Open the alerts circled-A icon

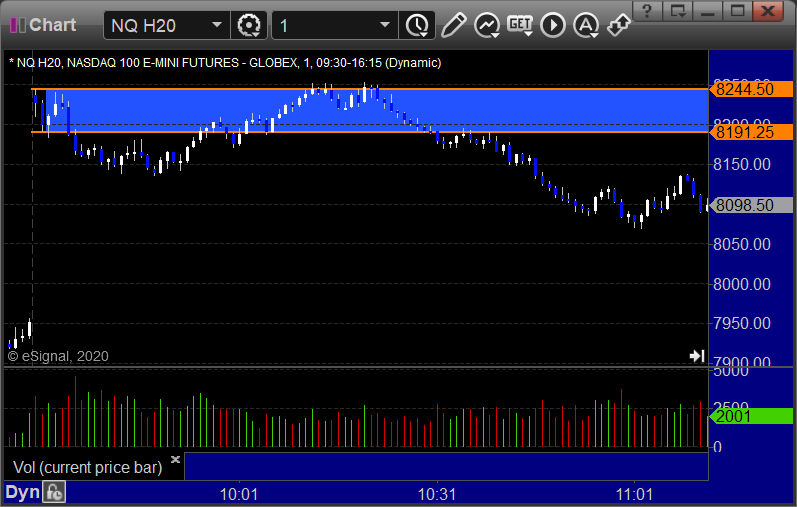point(586,25)
